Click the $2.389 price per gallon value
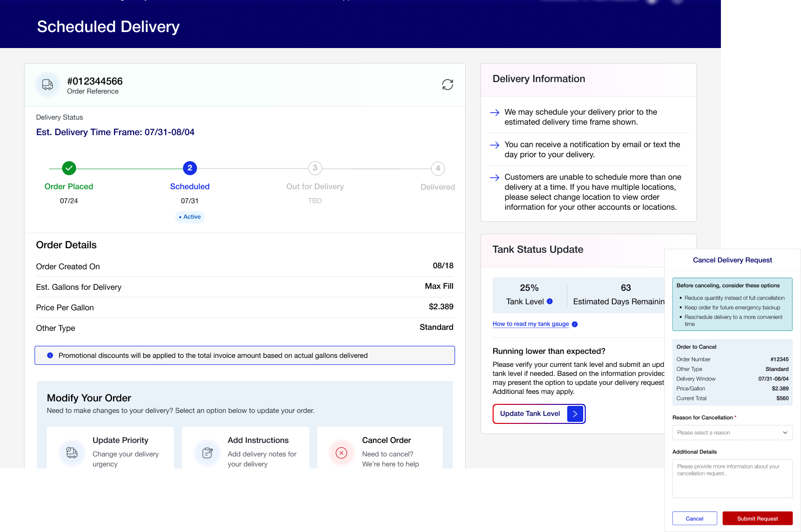801x532 pixels. click(441, 307)
